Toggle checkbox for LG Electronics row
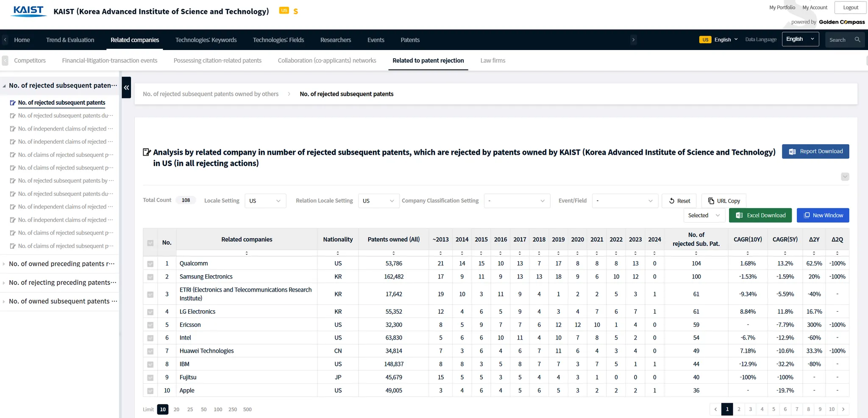The width and height of the screenshot is (868, 418). (150, 312)
